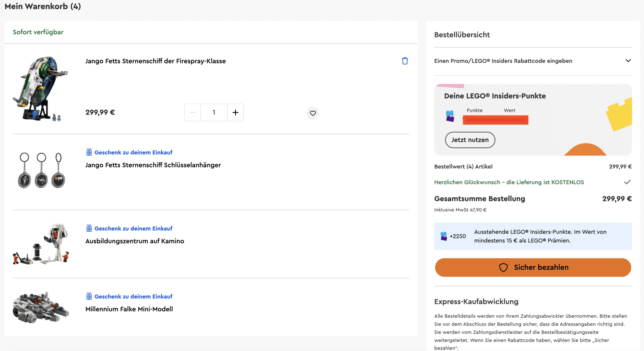Click 'Ausbildungszentrum auf Kamino' product name
The image size is (644, 351).
point(135,241)
